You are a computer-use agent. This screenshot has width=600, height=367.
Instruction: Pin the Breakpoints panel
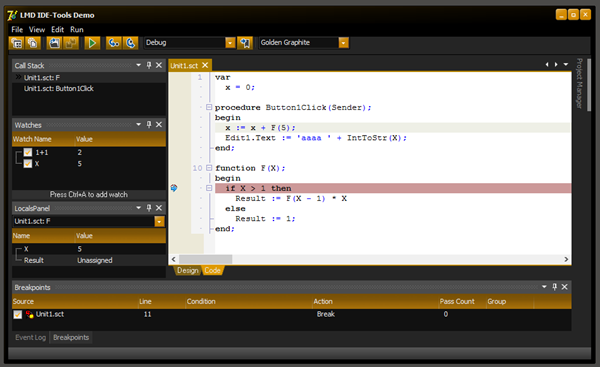click(555, 287)
